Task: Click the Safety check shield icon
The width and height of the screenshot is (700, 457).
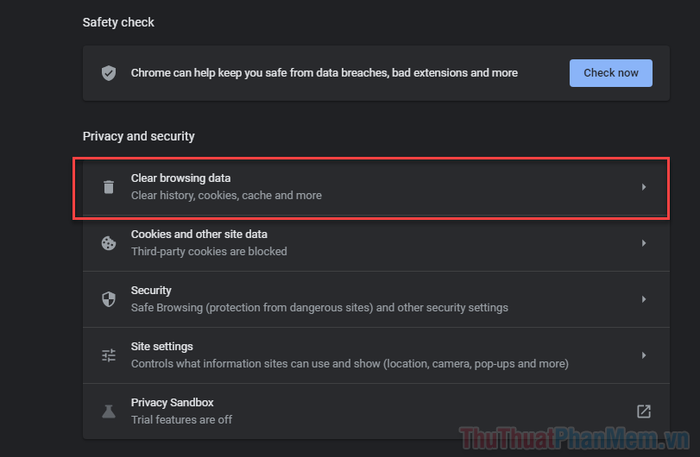Action: tap(108, 73)
